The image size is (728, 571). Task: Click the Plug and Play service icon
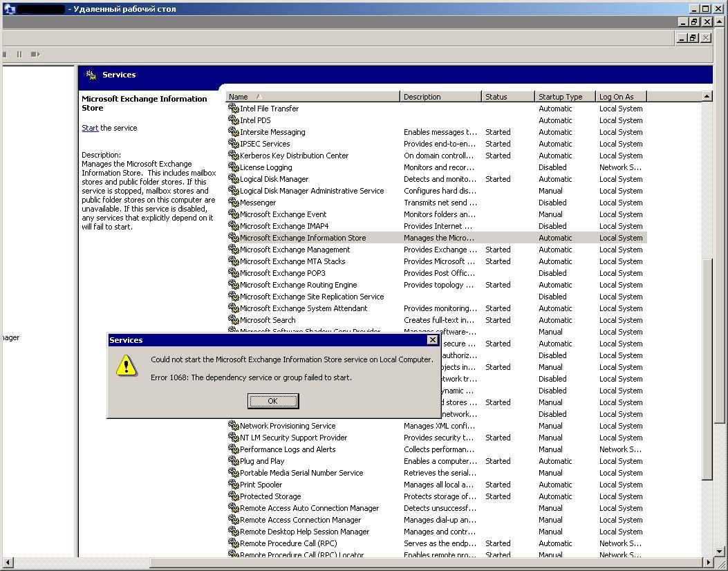pos(233,461)
